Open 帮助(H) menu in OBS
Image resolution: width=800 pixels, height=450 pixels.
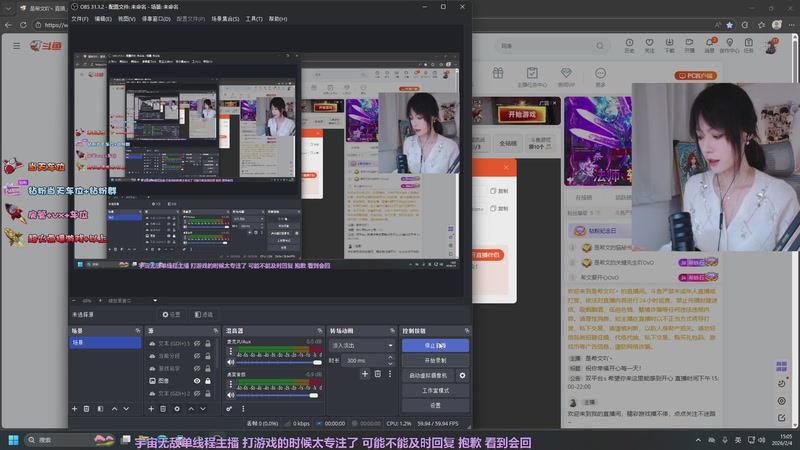[x=278, y=19]
